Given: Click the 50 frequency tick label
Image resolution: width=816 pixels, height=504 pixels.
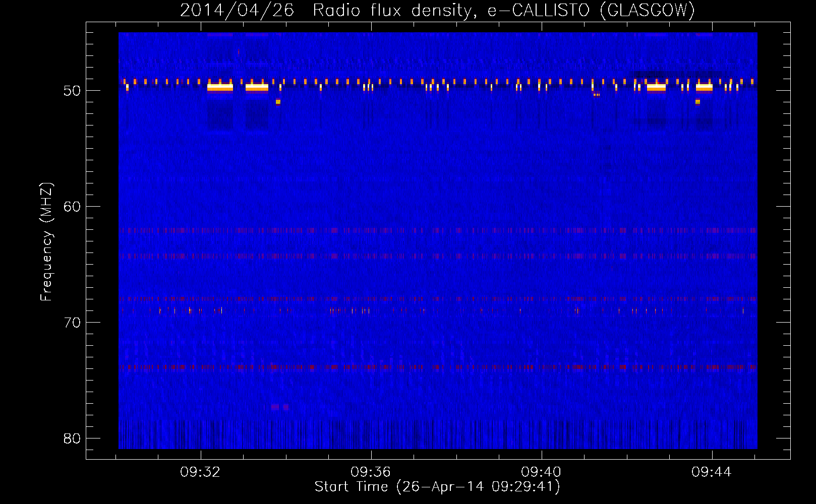Looking at the screenshot, I should pyautogui.click(x=72, y=91).
